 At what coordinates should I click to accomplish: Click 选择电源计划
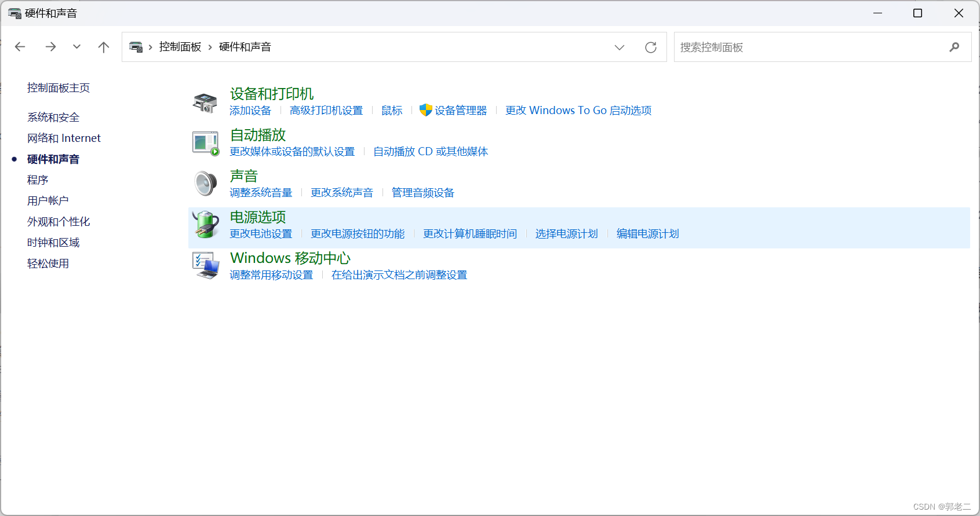(x=567, y=233)
